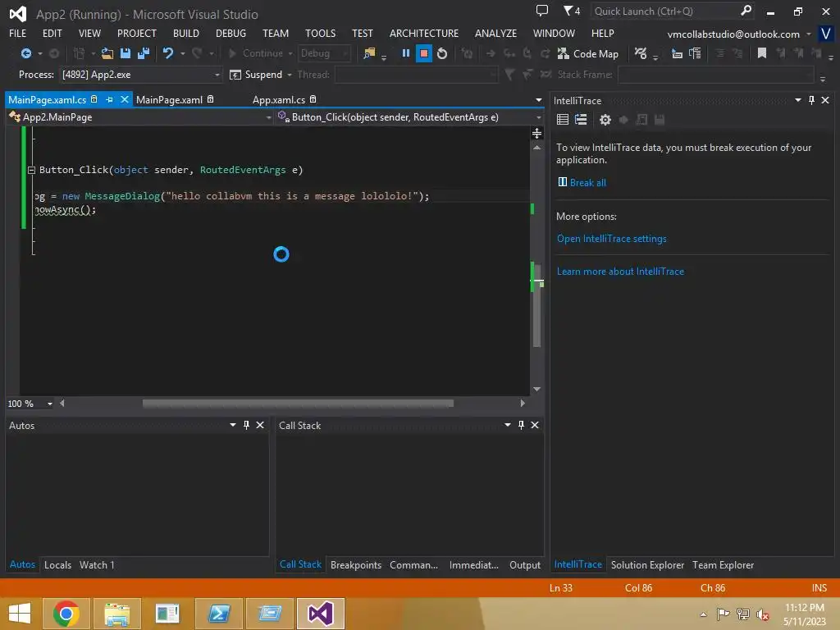This screenshot has width=840, height=630.
Task: Open Code Map from toolbar
Action: pyautogui.click(x=587, y=53)
